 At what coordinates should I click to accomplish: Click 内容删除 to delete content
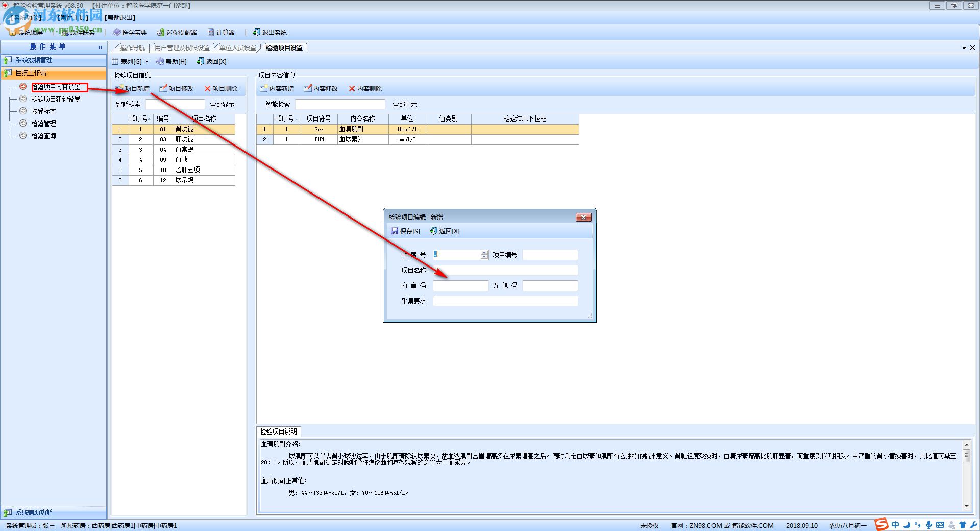pos(365,88)
